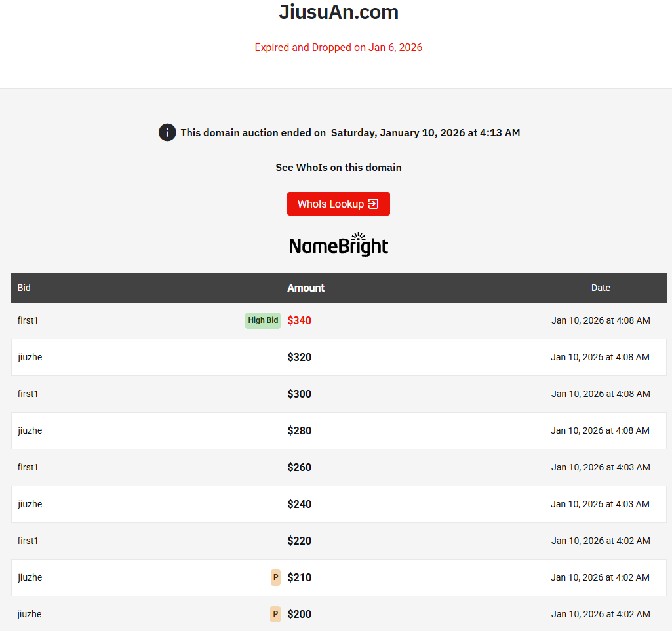The width and height of the screenshot is (672, 631).
Task: Click bidder jiuzhe on the $320 row
Action: click(x=30, y=357)
